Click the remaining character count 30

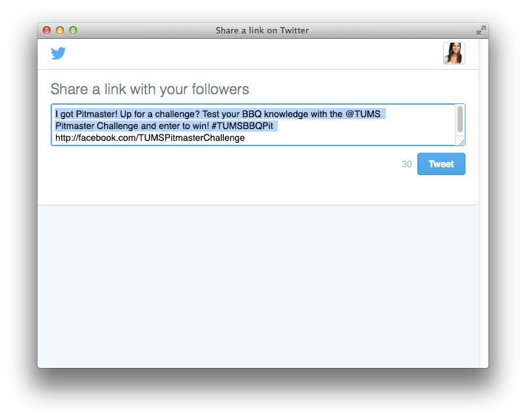tap(407, 164)
